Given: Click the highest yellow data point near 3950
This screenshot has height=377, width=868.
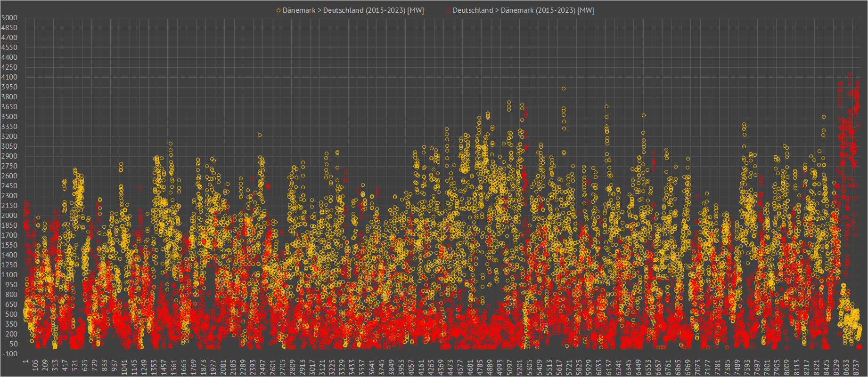Looking at the screenshot, I should point(564,88).
